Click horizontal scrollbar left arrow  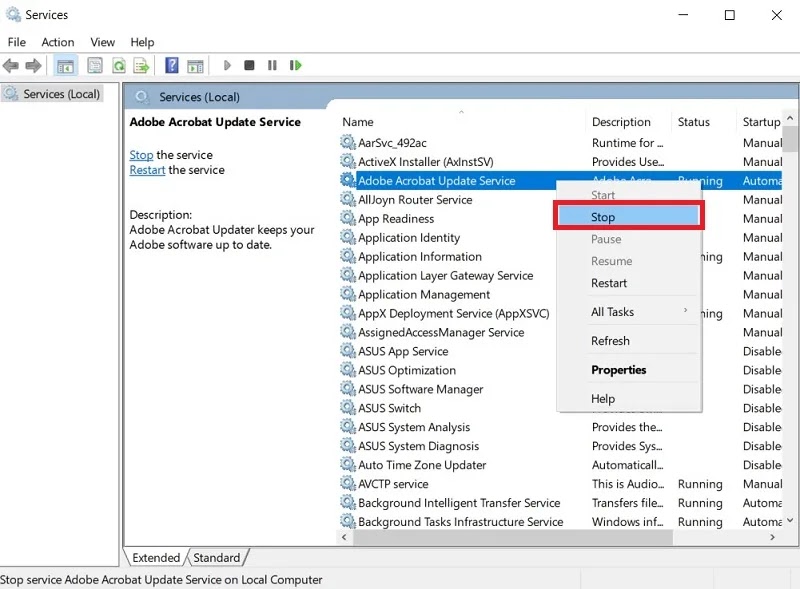tap(344, 537)
